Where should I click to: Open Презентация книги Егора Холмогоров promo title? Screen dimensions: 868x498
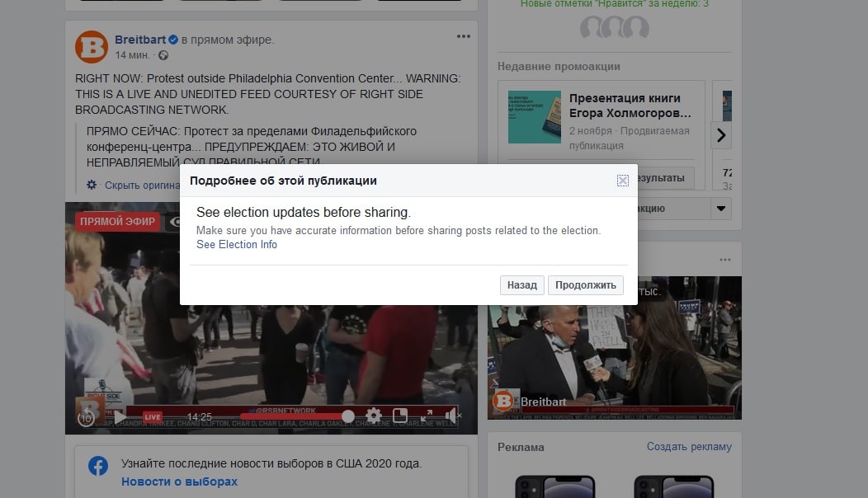(x=630, y=106)
